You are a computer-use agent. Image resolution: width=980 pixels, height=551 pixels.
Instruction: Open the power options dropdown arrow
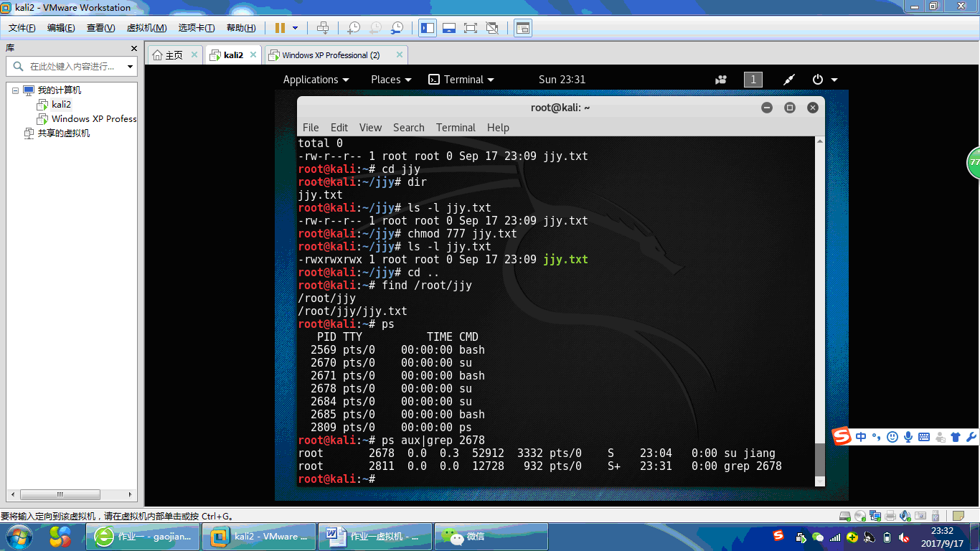pyautogui.click(x=834, y=80)
